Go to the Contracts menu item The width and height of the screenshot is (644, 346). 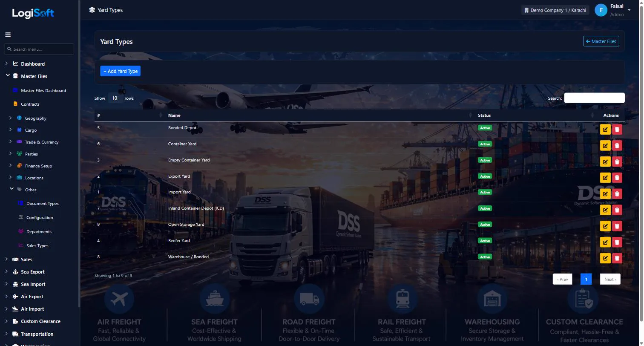tap(30, 104)
